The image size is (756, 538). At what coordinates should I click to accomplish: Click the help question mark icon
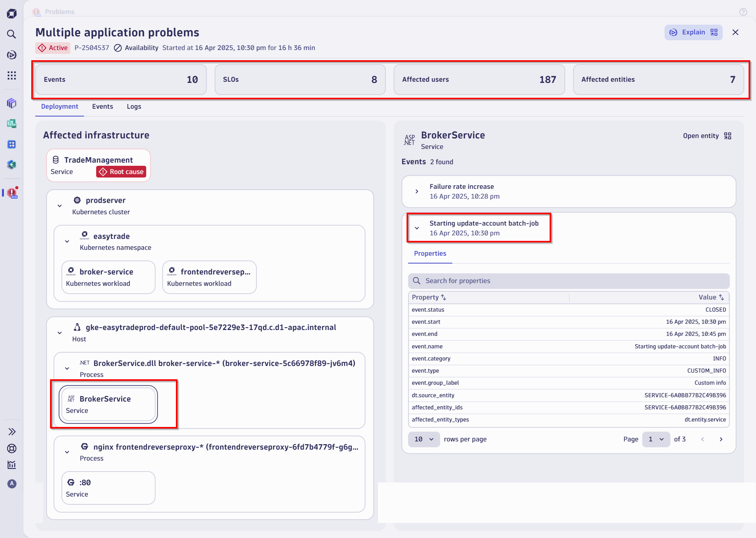tap(743, 12)
